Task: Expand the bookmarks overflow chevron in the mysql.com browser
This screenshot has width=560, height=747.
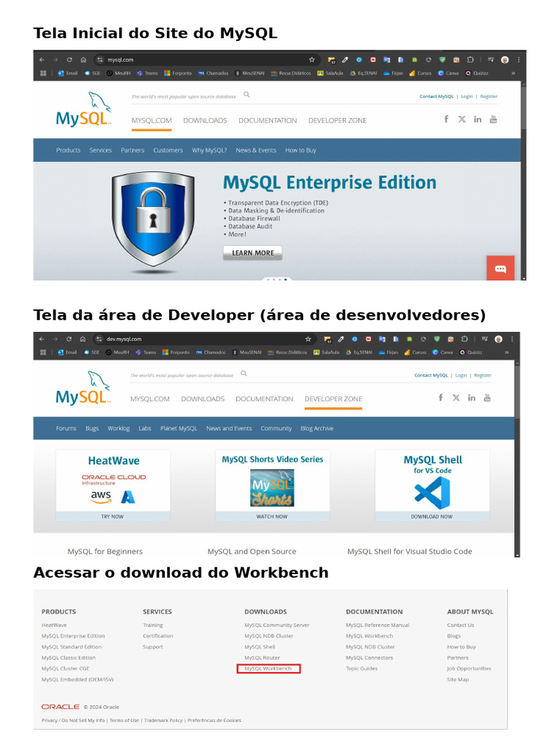Action: tap(513, 74)
